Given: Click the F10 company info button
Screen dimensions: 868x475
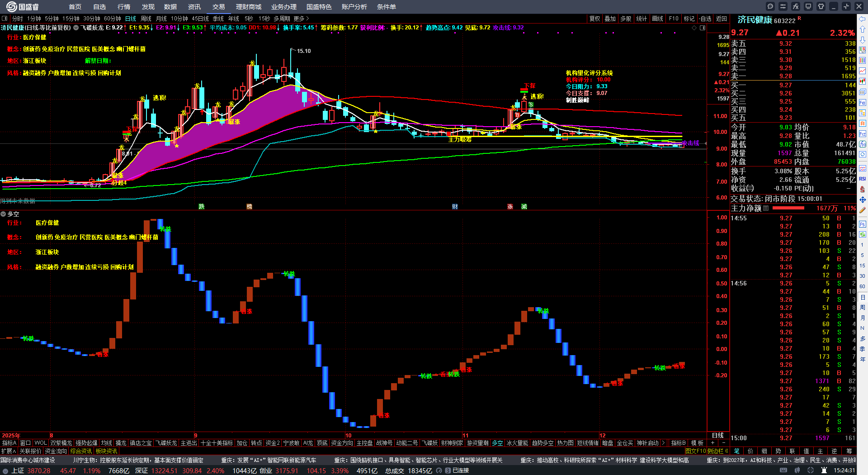Looking at the screenshot, I should coord(674,19).
